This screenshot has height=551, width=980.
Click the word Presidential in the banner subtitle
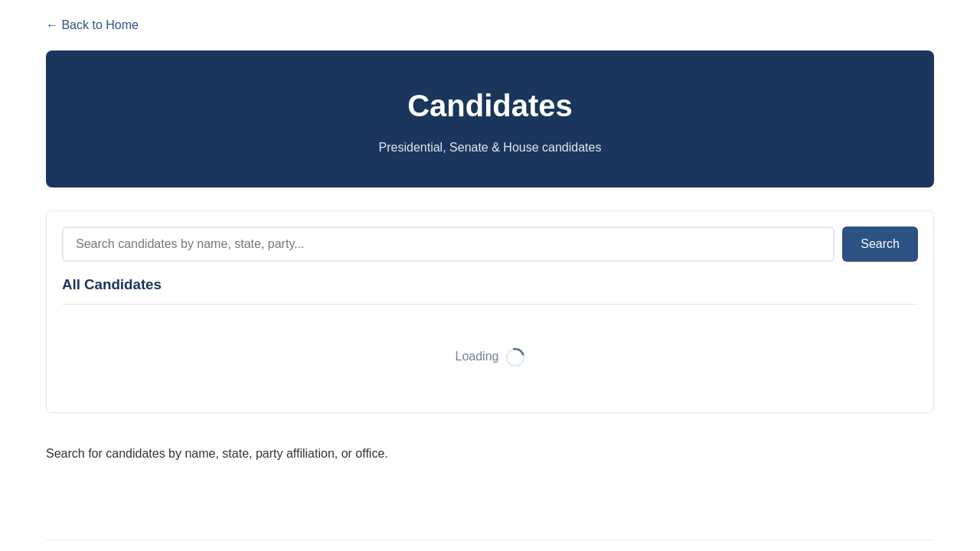(410, 148)
